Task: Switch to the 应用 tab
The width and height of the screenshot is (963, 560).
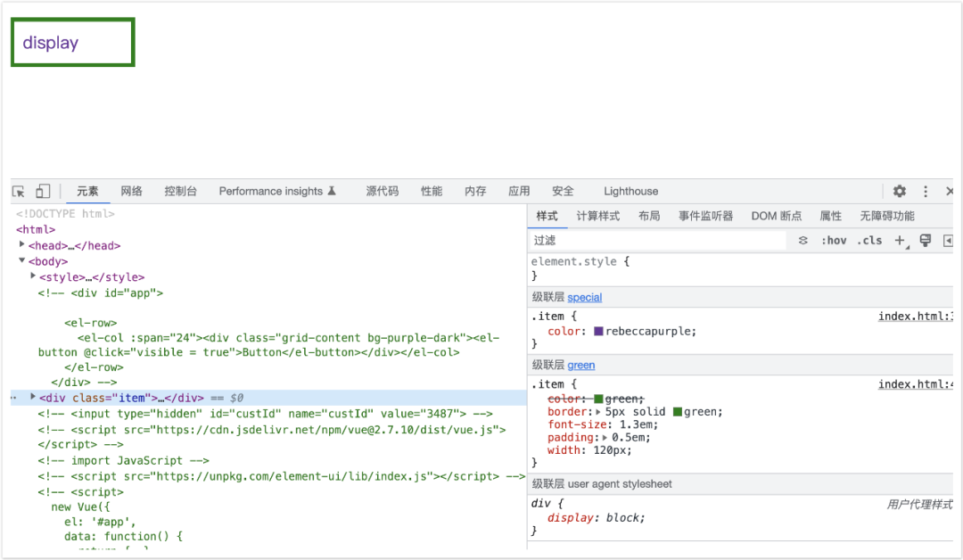Action: pyautogui.click(x=519, y=192)
